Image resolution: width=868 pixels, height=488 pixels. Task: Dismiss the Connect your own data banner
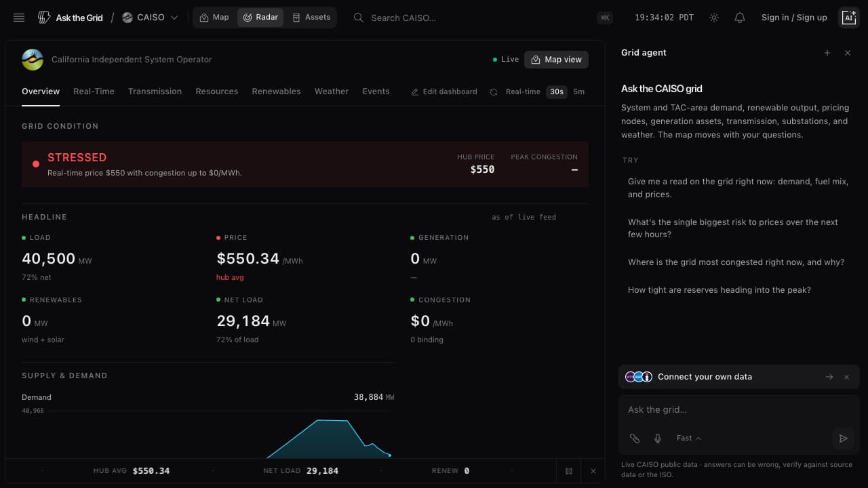pyautogui.click(x=846, y=377)
